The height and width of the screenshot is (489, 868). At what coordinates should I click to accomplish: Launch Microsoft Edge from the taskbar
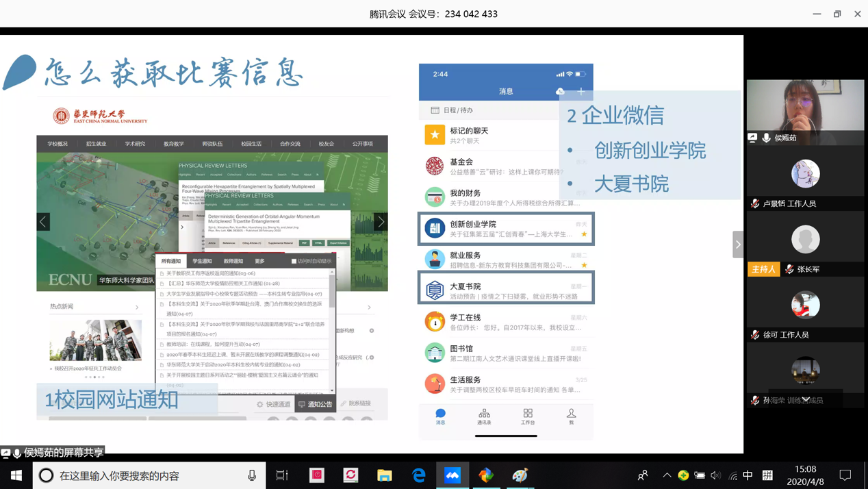click(418, 475)
